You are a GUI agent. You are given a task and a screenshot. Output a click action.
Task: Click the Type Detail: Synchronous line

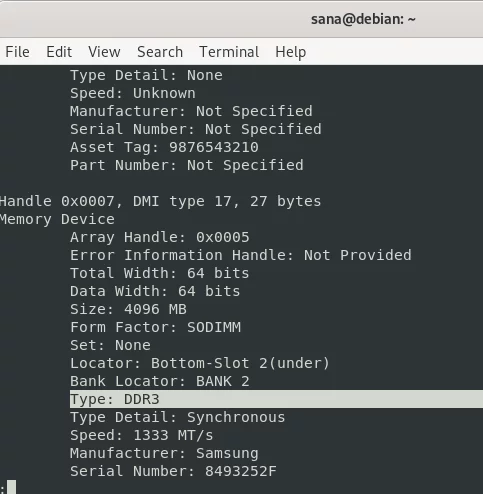[177, 417]
